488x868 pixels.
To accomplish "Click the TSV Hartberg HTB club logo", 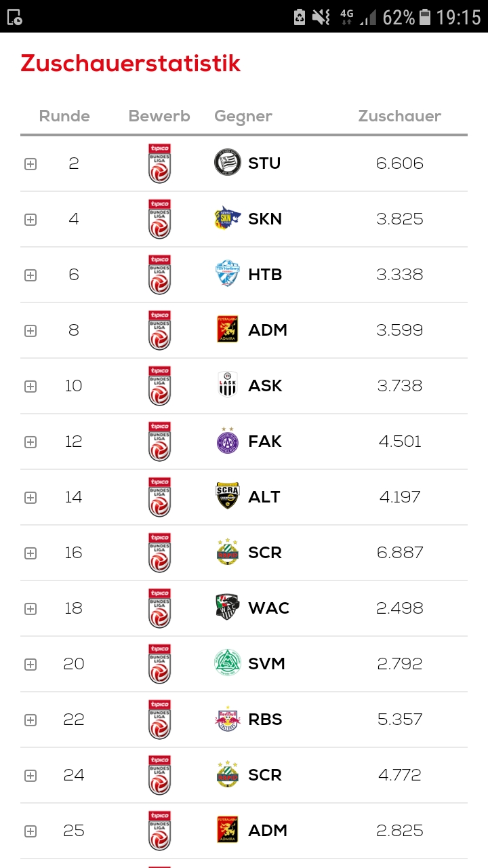I will [x=228, y=275].
